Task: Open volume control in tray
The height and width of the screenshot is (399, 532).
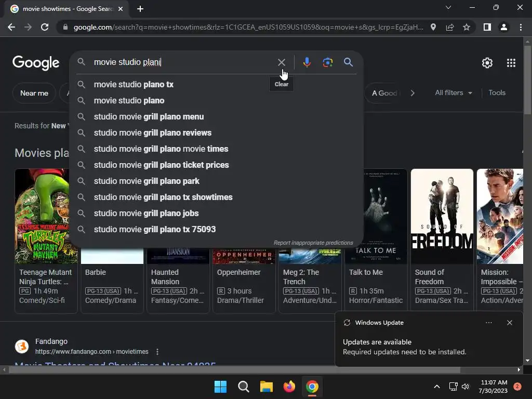Action: pos(465,387)
